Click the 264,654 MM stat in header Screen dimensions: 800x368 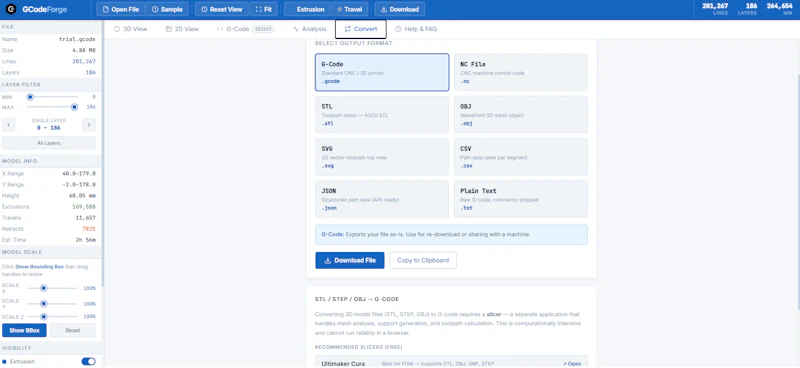[x=780, y=9]
